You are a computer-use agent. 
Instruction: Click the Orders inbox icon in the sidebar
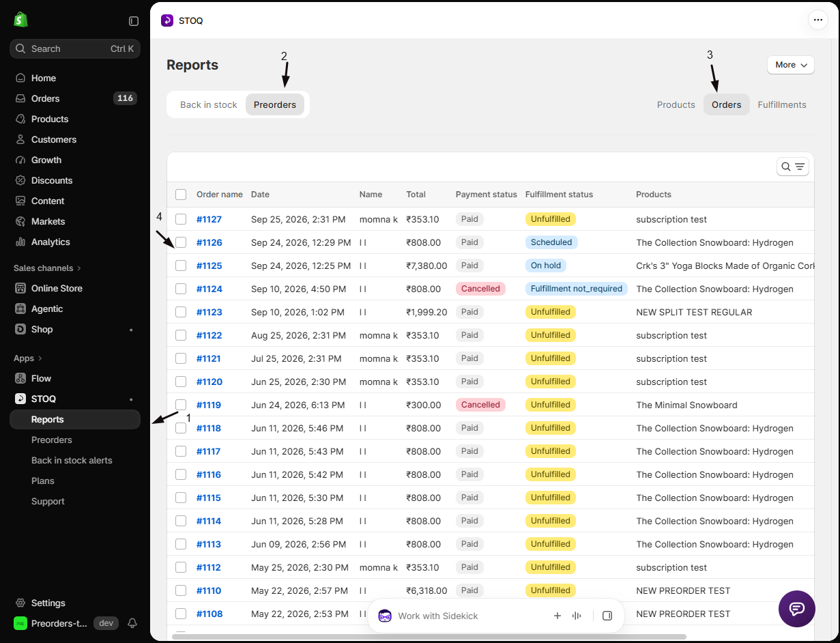(x=20, y=98)
